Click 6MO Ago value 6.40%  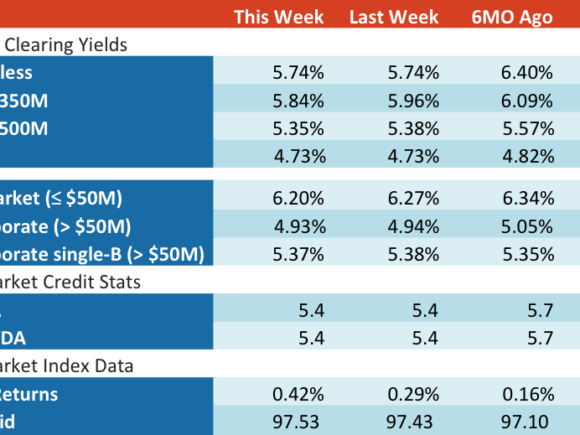527,72
